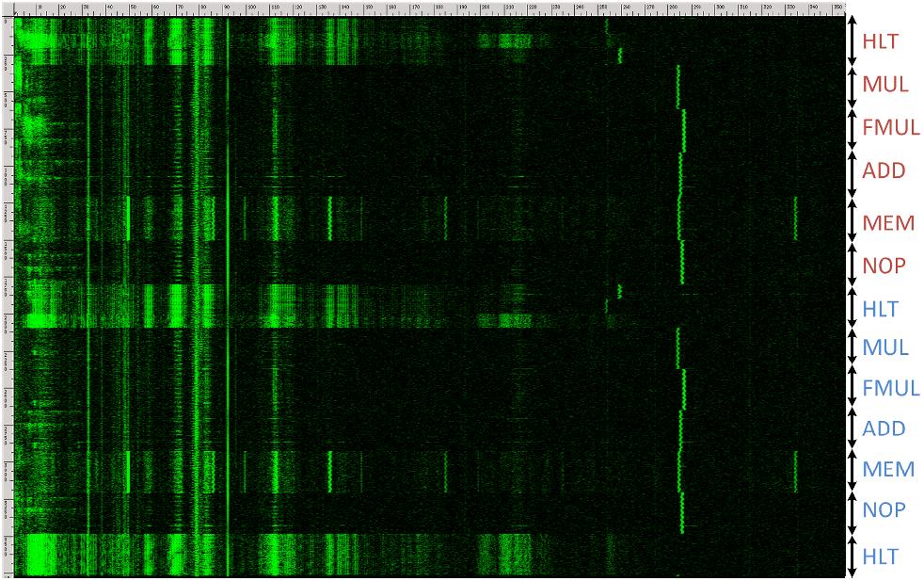
Task: Select the blue MEM label
Action: coord(888,469)
